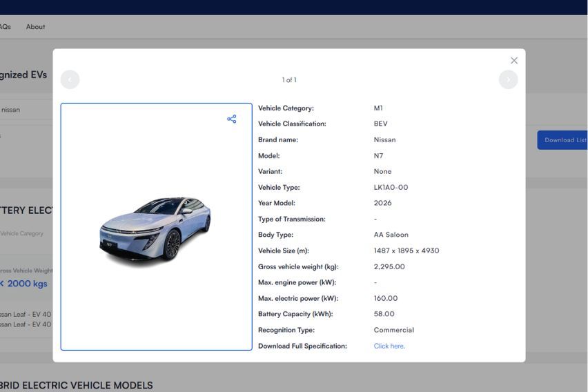Viewport: 588px width, 392px height.
Task: Open the About menu item
Action: click(35, 27)
